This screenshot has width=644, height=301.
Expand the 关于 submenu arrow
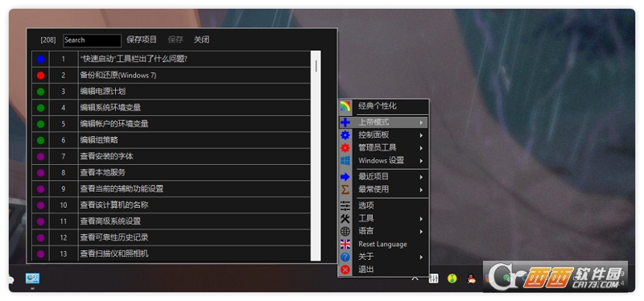point(421,257)
